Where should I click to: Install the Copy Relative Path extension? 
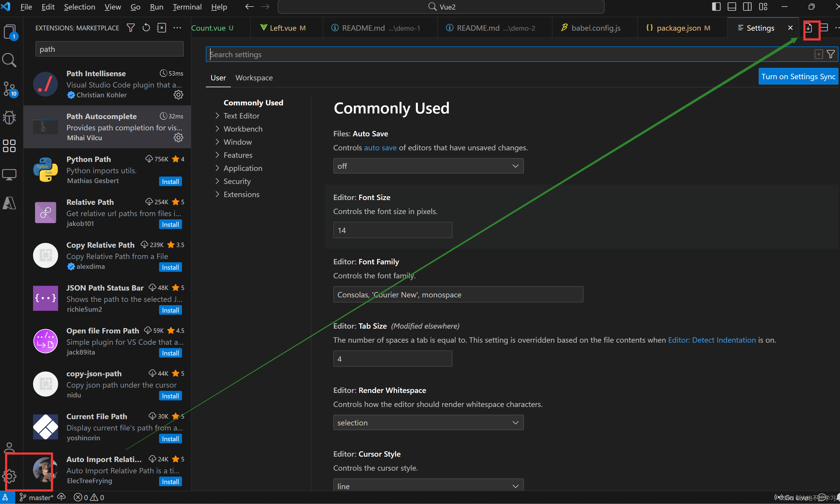coord(170,267)
